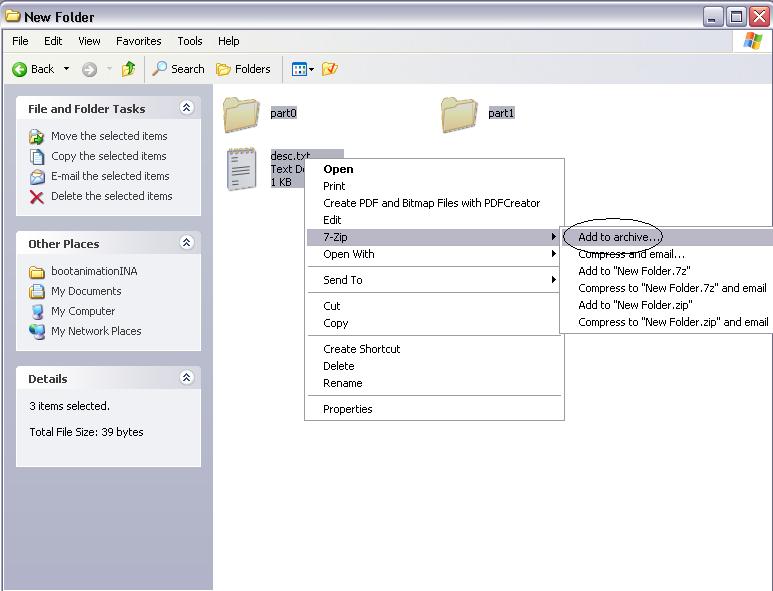Click the E-mail the selected items link
The image size is (773, 591).
pos(110,176)
